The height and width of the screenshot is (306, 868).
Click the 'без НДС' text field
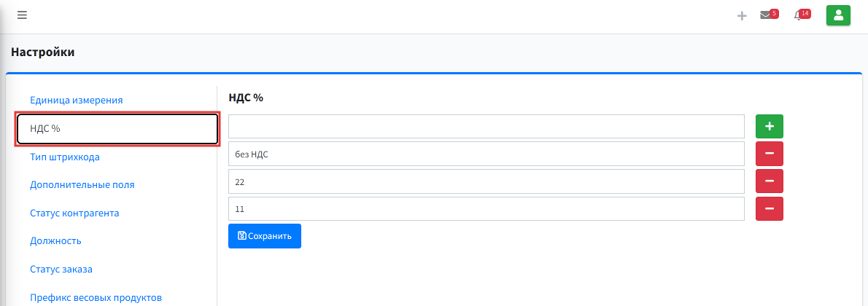pyautogui.click(x=487, y=154)
